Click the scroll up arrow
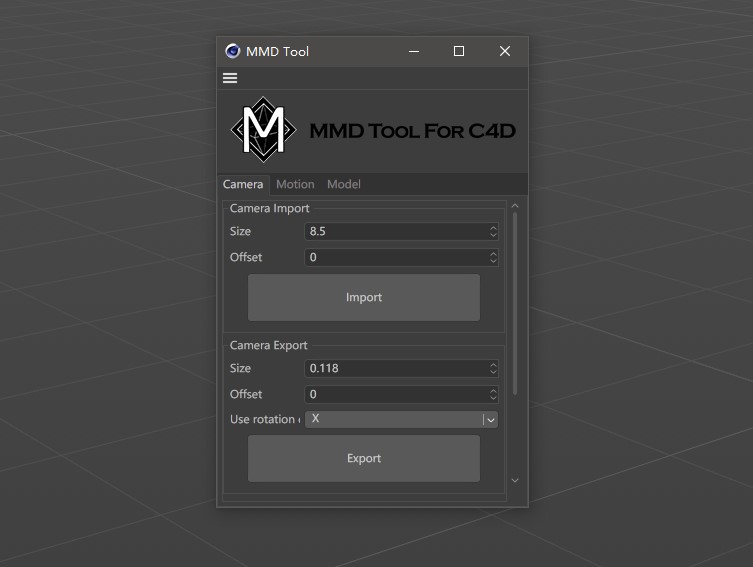Screen dimensions: 753x567 click(515, 206)
